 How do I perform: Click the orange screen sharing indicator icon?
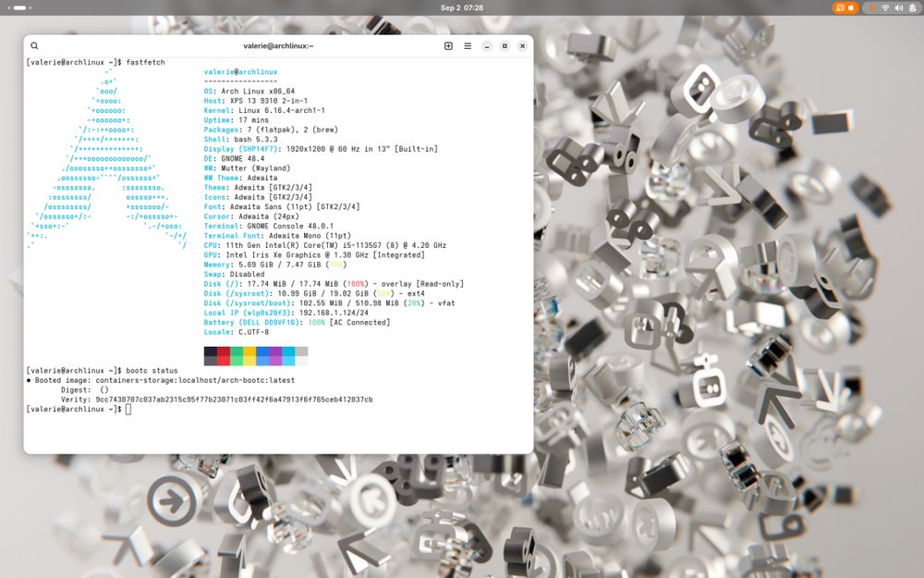coord(840,7)
